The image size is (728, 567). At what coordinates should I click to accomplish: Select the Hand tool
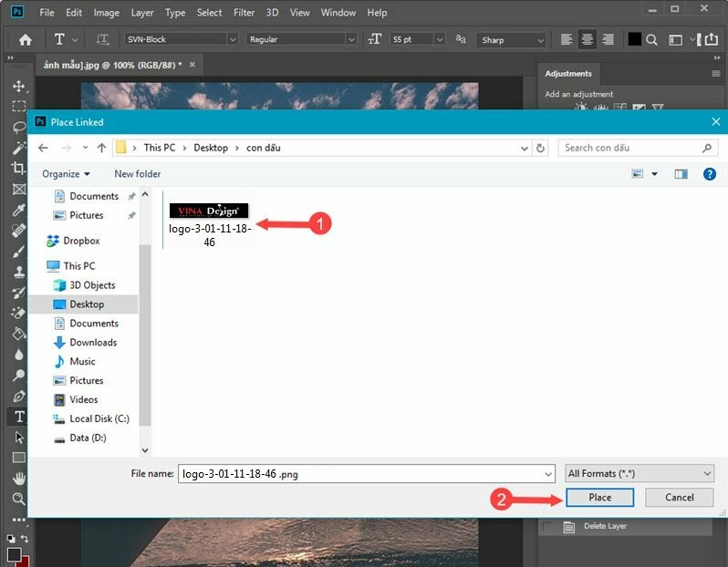click(18, 479)
